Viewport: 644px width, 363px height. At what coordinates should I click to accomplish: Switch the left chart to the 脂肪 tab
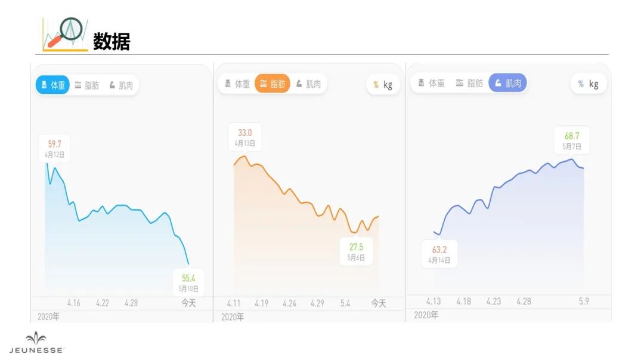point(87,85)
